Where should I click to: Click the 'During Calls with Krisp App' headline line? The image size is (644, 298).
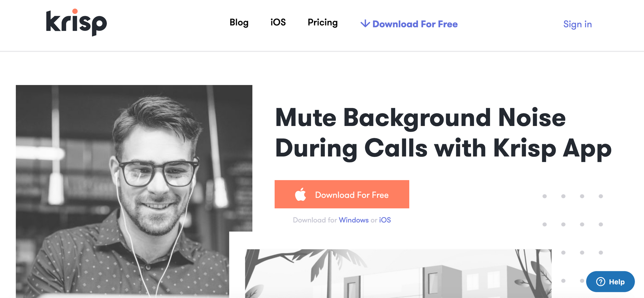tap(443, 148)
